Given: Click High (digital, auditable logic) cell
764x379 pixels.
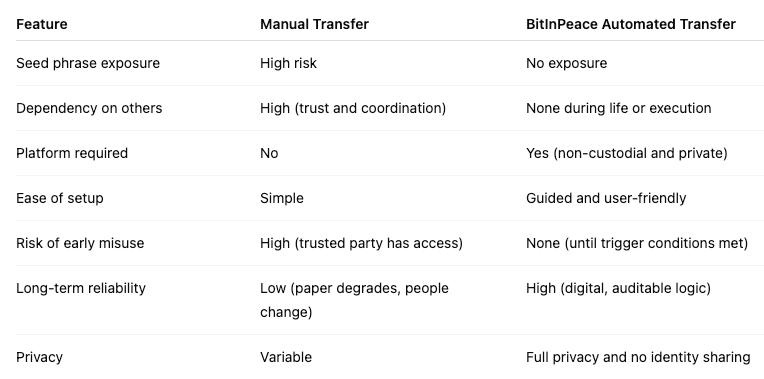Looking at the screenshot, I should 618,288.
